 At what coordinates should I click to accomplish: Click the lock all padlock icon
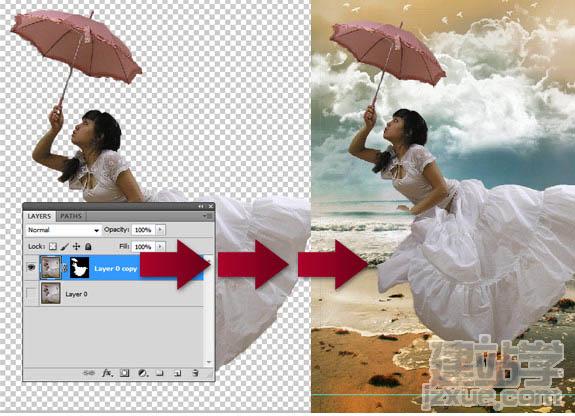(88, 246)
